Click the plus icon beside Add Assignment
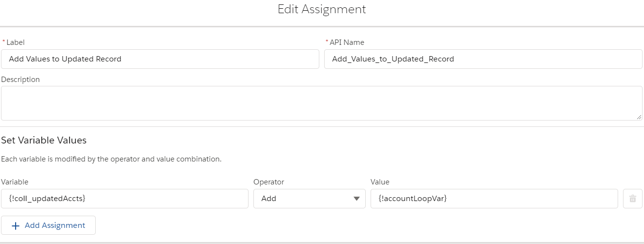 [x=16, y=225]
